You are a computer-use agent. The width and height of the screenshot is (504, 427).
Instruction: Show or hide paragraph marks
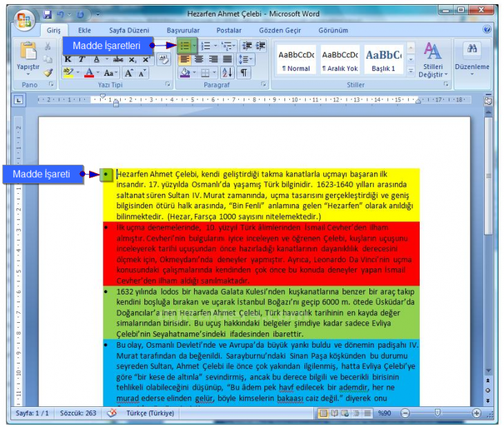tap(244, 73)
